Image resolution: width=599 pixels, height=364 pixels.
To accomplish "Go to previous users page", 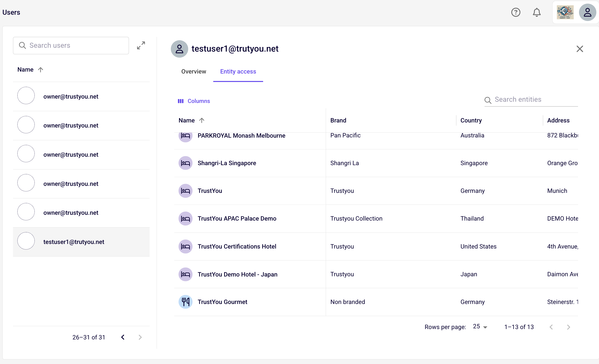I will tap(123, 337).
